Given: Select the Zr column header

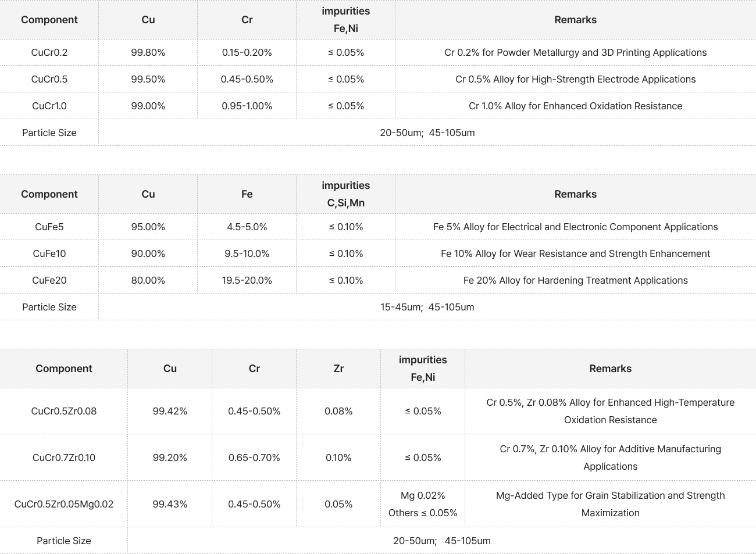Looking at the screenshot, I should [338, 369].
